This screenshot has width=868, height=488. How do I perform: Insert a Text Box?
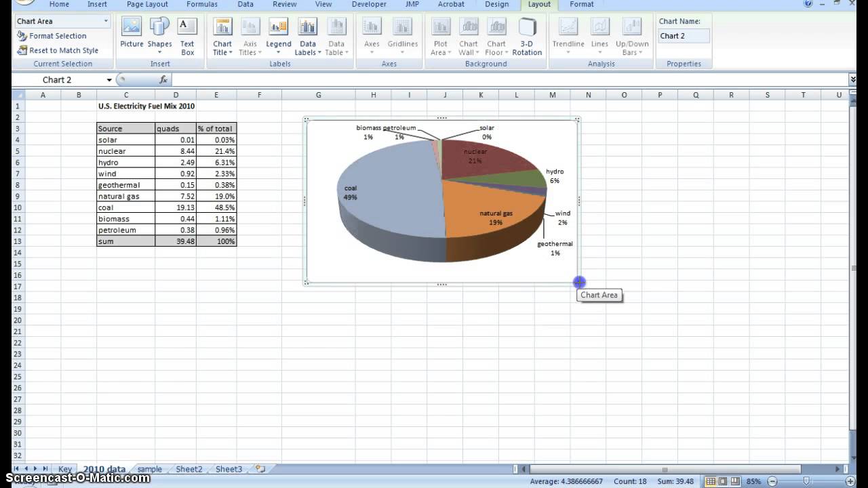coord(187,37)
